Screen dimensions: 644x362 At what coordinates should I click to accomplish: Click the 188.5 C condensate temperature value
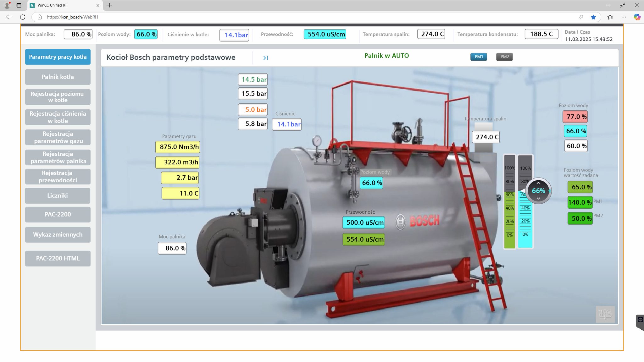point(541,34)
